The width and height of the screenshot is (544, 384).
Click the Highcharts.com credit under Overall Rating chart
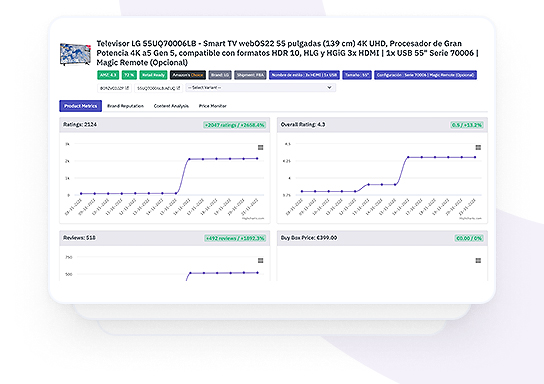click(470, 218)
